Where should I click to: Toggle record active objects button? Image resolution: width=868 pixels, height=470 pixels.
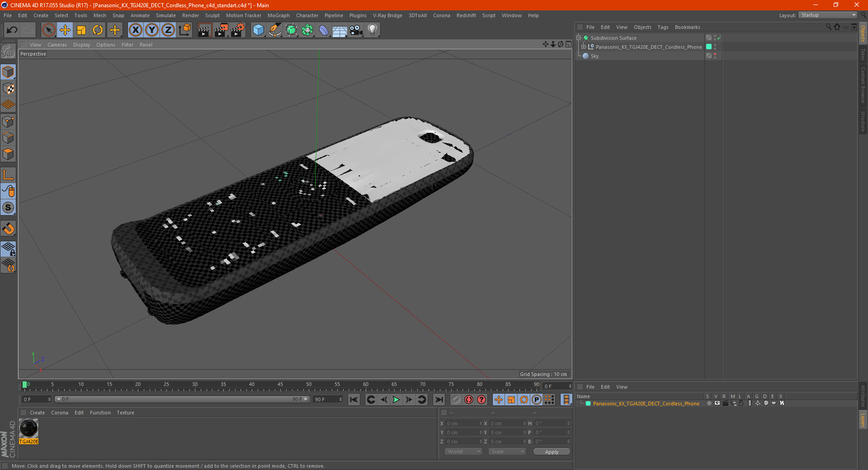coord(456,399)
